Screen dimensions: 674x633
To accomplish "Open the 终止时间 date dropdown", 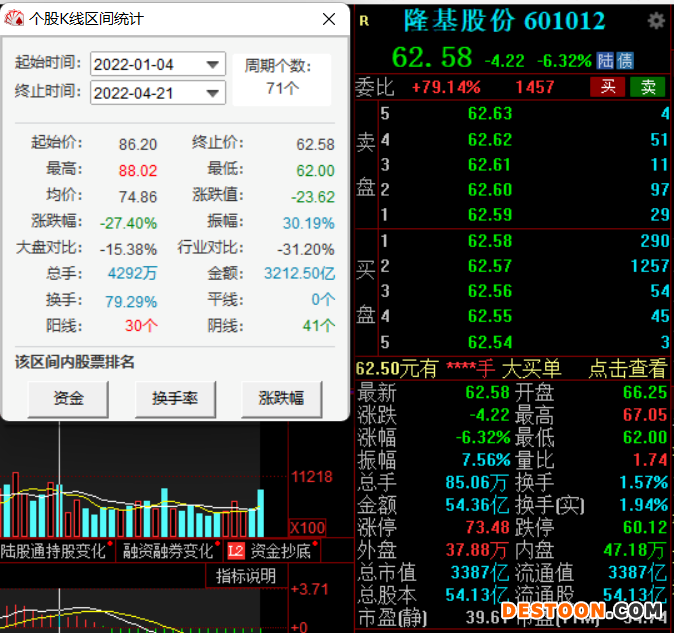I will [213, 94].
